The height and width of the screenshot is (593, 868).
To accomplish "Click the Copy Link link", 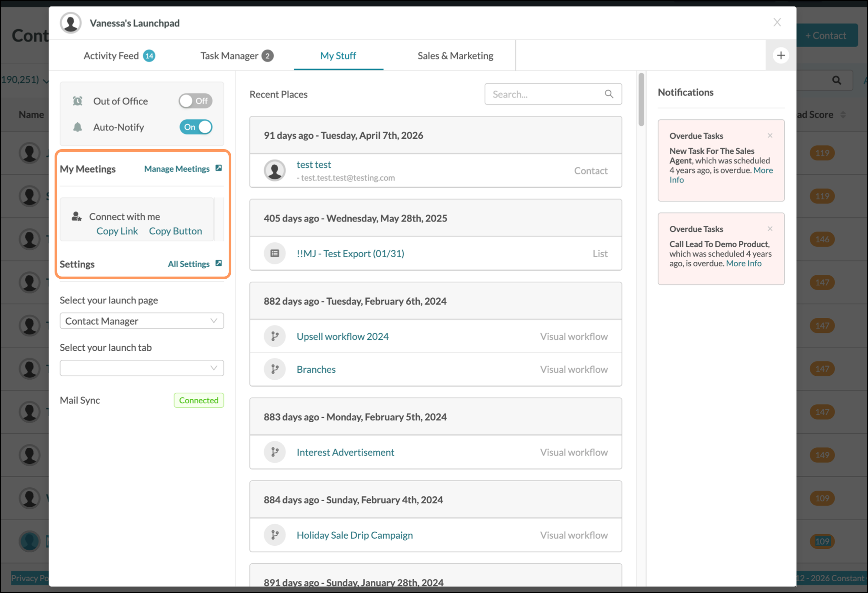I will pyautogui.click(x=117, y=231).
